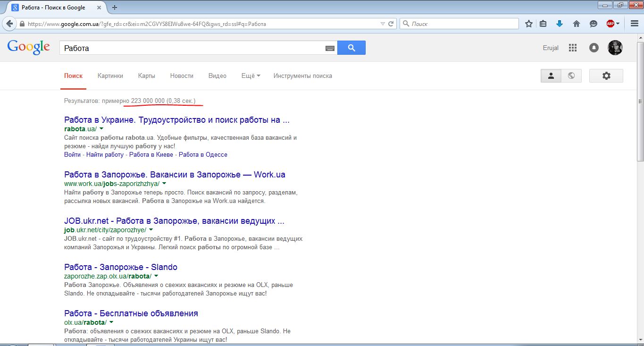Click the green 'rabota.ua/' URL text
Viewport: 644px width, 346px height.
click(x=80, y=129)
